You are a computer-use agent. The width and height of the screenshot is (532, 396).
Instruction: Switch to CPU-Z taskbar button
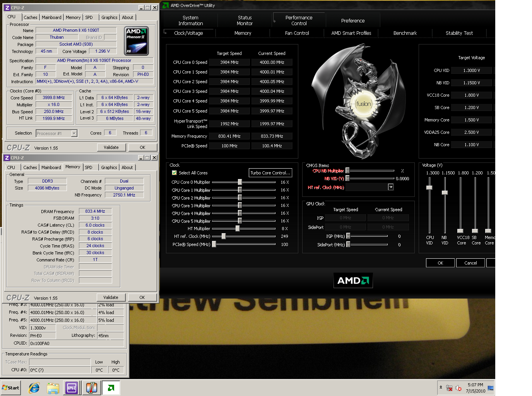pos(72,388)
